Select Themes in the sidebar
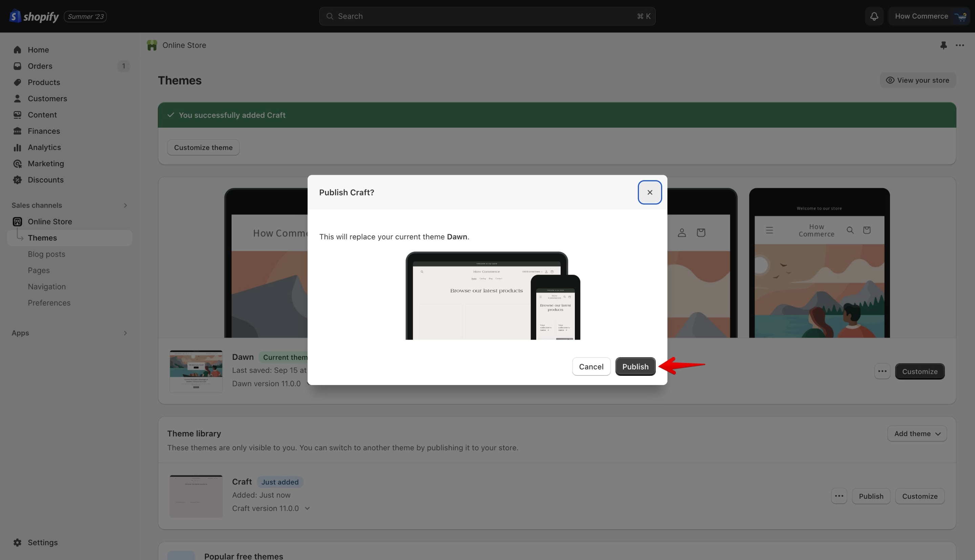This screenshot has height=560, width=975. [69, 238]
